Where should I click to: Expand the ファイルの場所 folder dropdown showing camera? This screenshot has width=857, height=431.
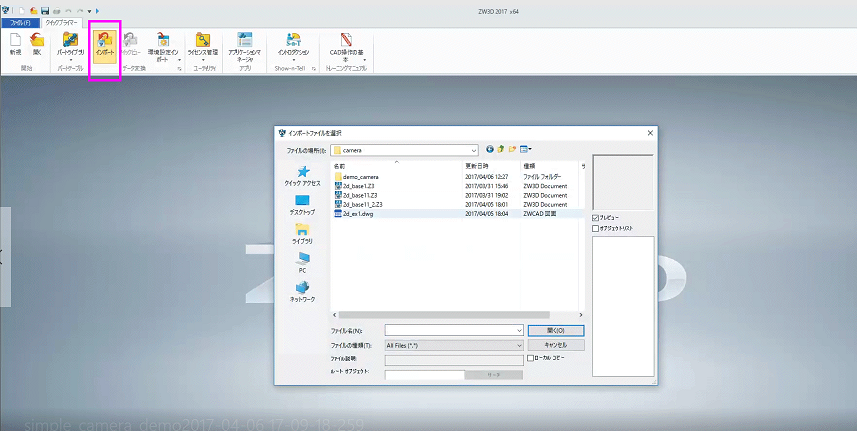point(473,150)
